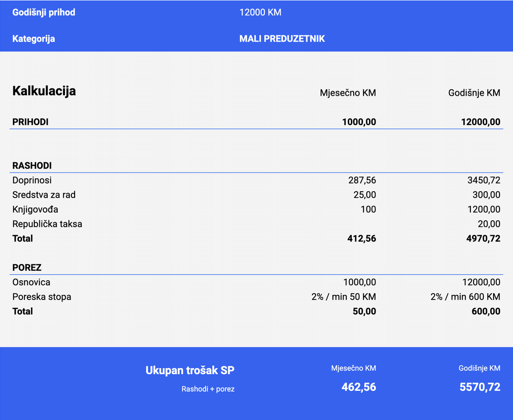Select the Sredstva za rad row label
Screen dimensions: 513x420
pos(44,195)
